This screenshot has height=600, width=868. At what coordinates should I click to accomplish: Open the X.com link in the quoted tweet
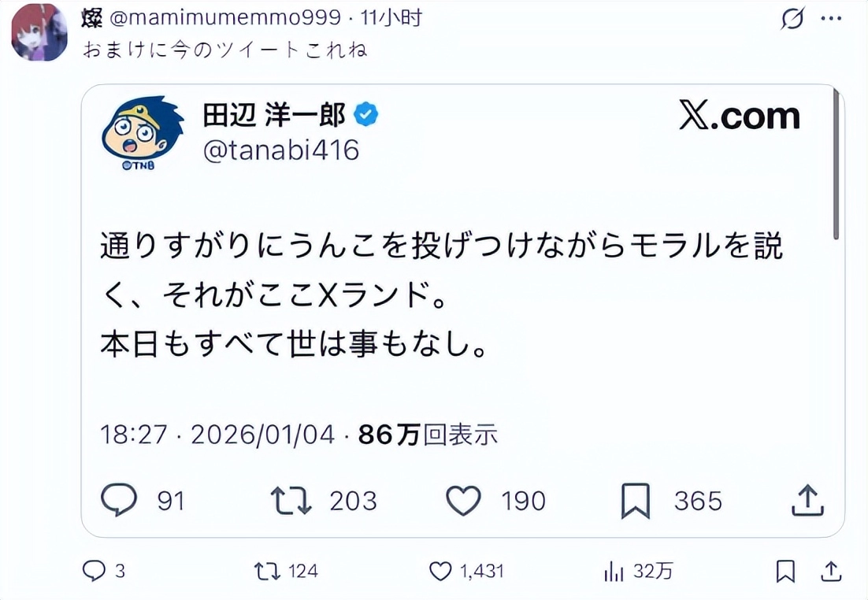click(739, 115)
